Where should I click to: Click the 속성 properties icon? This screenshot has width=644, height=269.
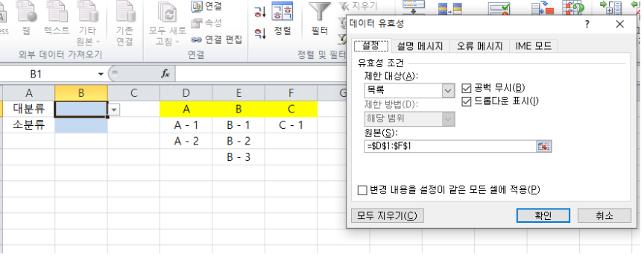pos(197,23)
